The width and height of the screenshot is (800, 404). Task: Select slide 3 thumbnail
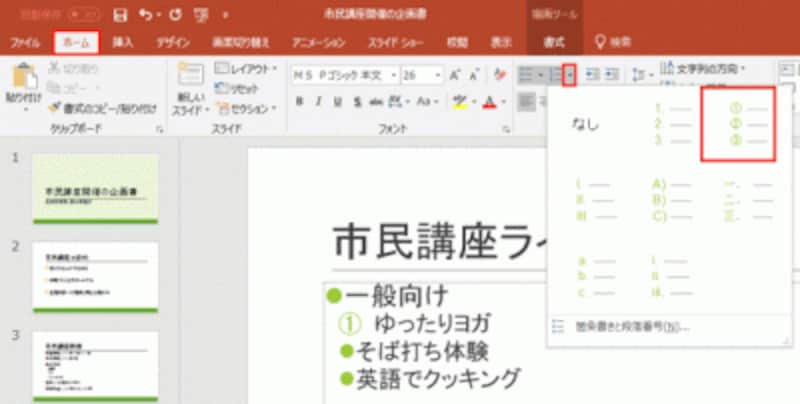[x=95, y=366]
